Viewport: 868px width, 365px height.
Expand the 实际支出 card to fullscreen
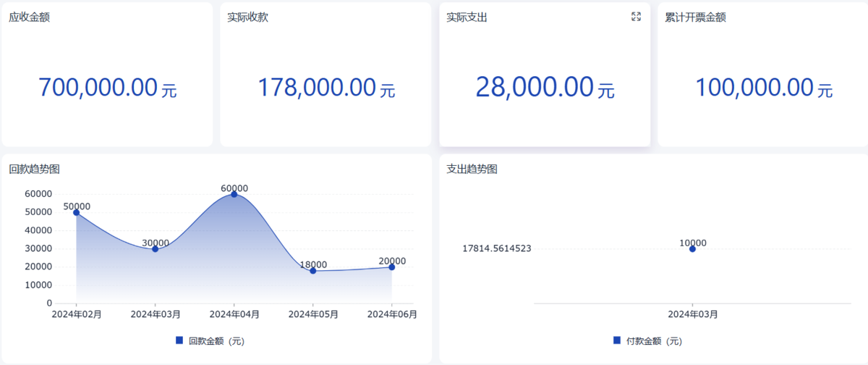click(x=636, y=17)
